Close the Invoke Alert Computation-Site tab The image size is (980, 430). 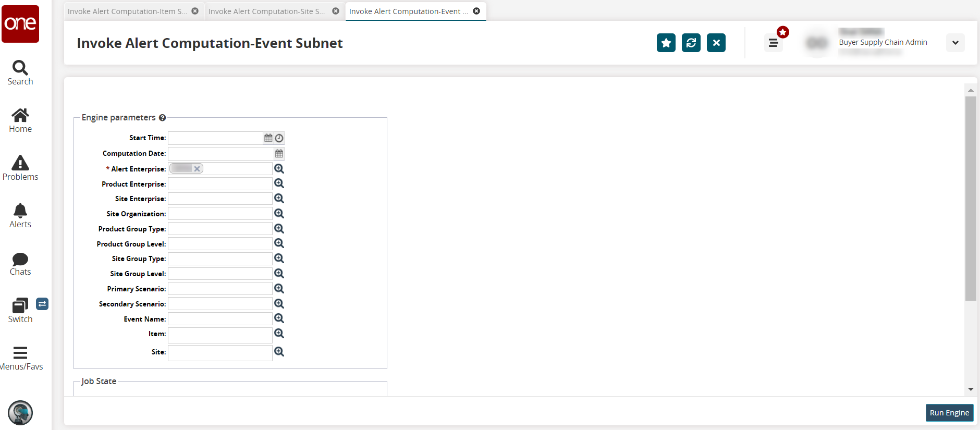click(x=336, y=11)
